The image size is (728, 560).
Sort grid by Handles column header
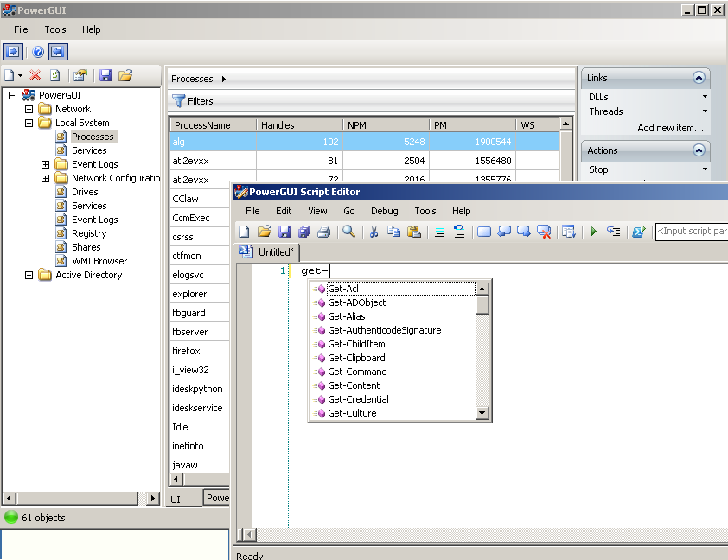299,124
